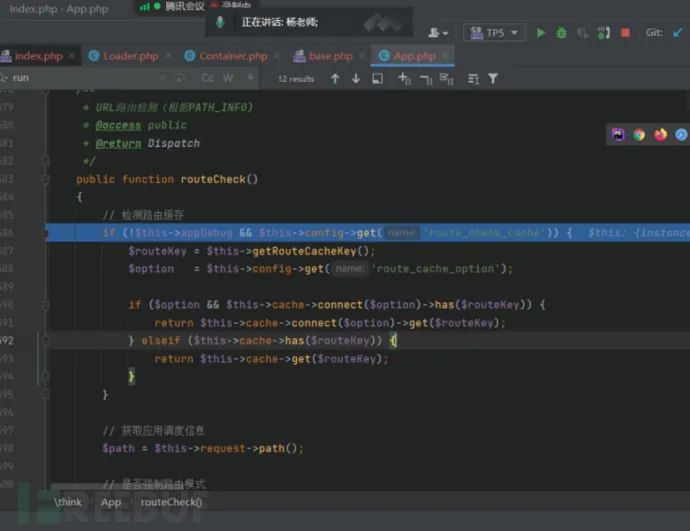The image size is (690, 531).
Task: Click the Tencent Meeting signal strength icon
Action: [145, 6]
